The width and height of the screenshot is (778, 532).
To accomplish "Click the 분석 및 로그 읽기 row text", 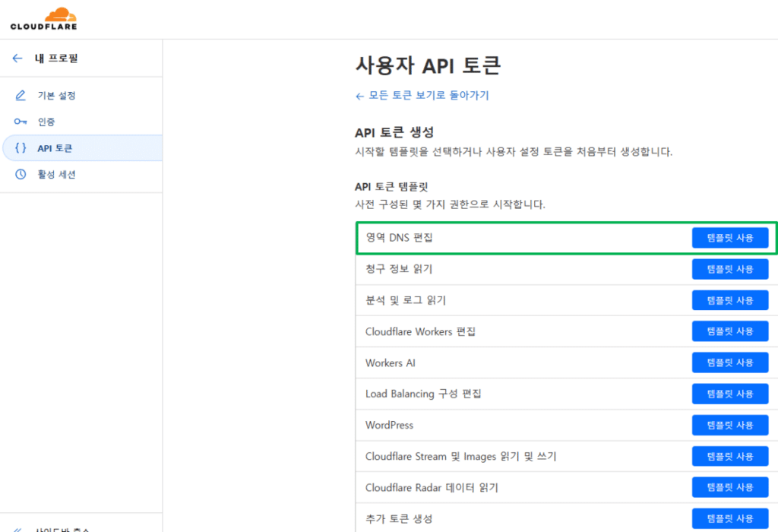I will (406, 300).
